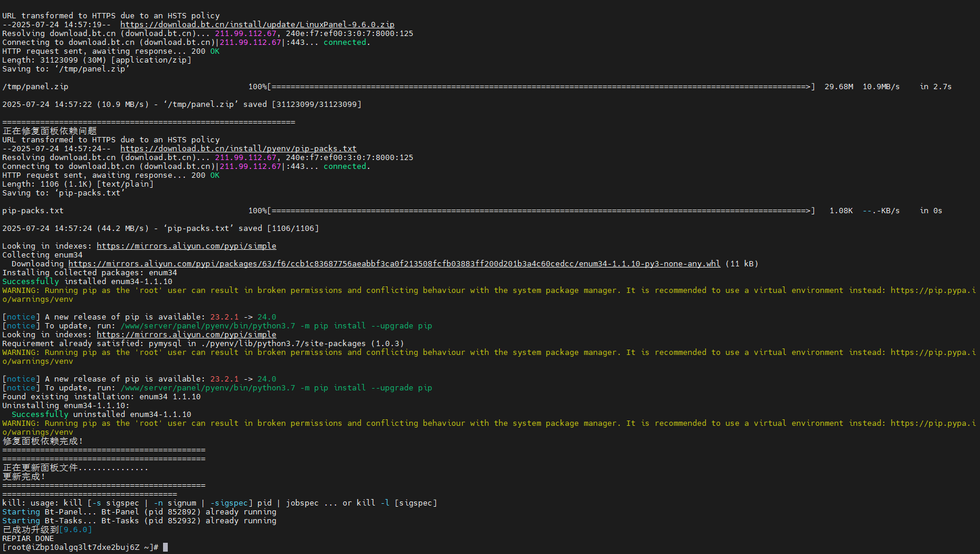The image size is (980, 554).
Task: Click the cursor block at the shell prompt
Action: [x=165, y=548]
